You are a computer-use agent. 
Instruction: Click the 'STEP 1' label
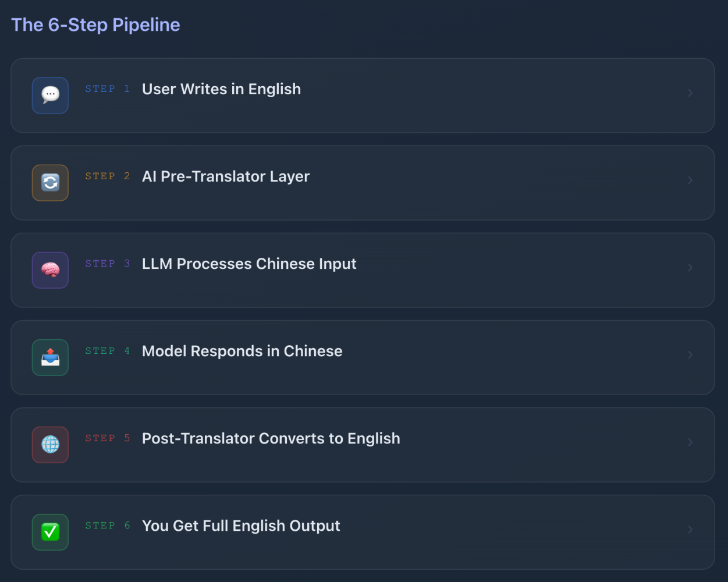tap(108, 89)
